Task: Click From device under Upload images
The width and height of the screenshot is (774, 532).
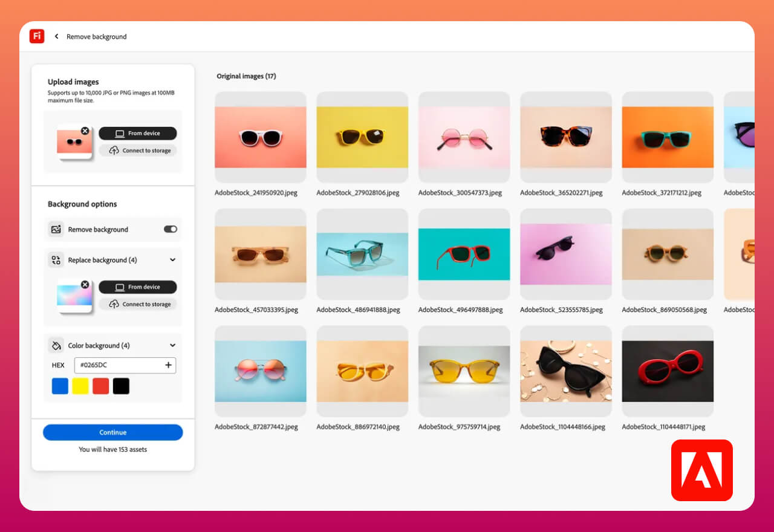Action: (x=138, y=133)
